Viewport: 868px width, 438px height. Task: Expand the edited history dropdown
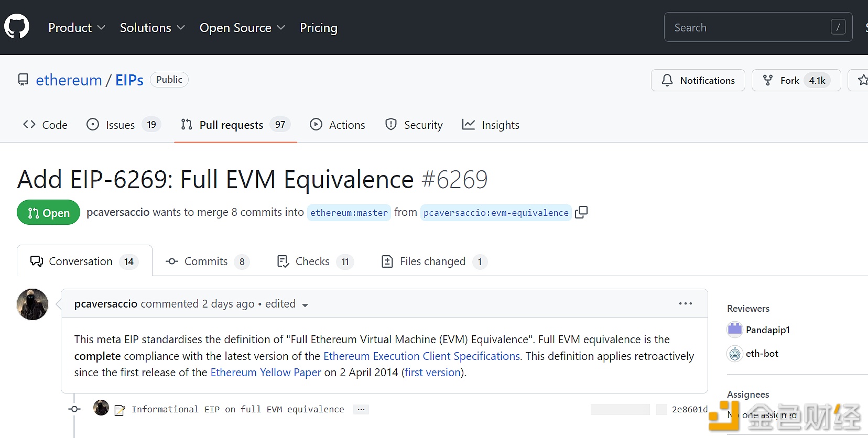[287, 304]
